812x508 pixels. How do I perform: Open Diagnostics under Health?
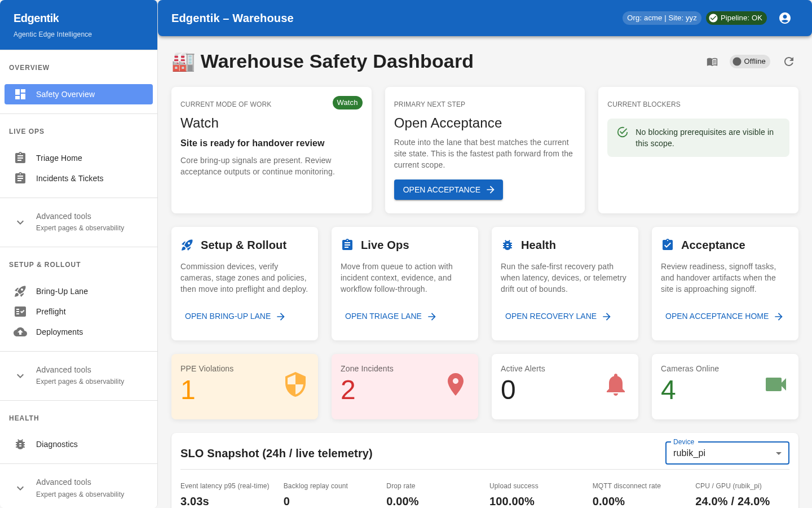tap(56, 444)
